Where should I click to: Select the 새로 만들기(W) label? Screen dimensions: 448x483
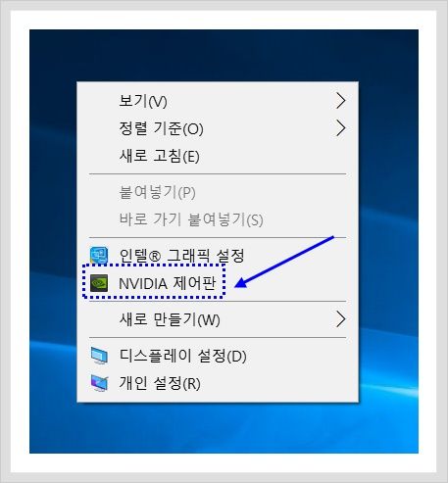pyautogui.click(x=170, y=319)
